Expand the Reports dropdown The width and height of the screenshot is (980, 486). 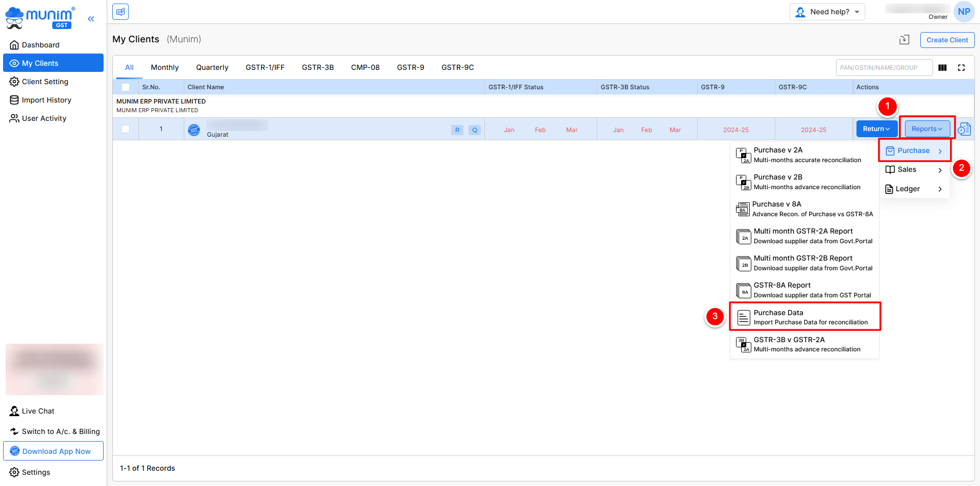pos(927,129)
